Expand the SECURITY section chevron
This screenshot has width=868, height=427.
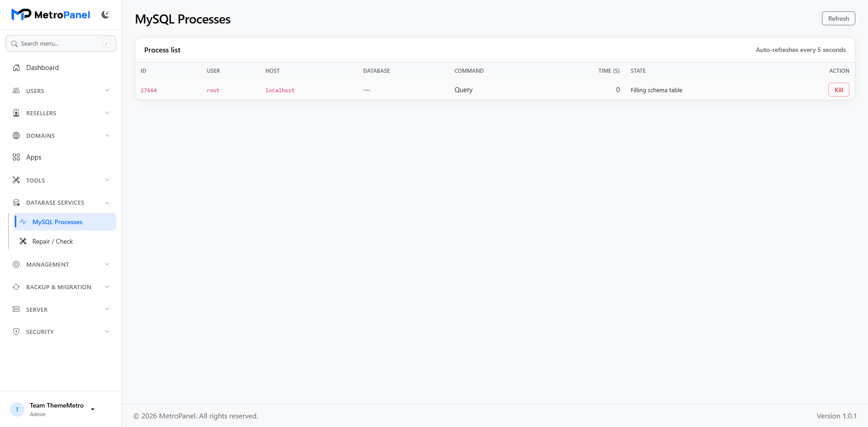pos(107,332)
